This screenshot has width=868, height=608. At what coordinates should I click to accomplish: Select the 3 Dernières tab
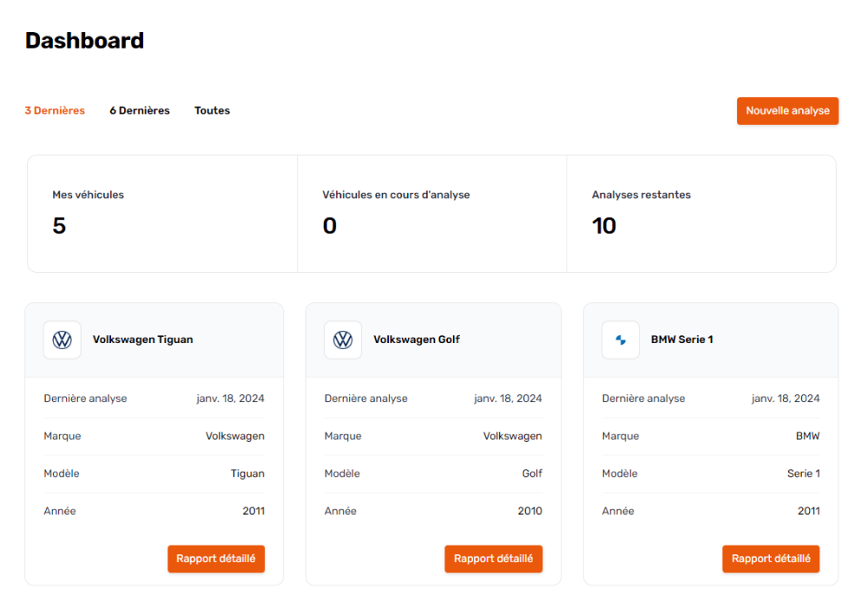point(55,111)
